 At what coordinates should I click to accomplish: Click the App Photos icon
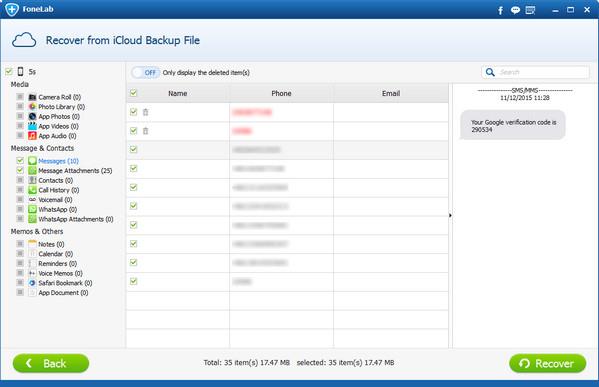click(32, 117)
